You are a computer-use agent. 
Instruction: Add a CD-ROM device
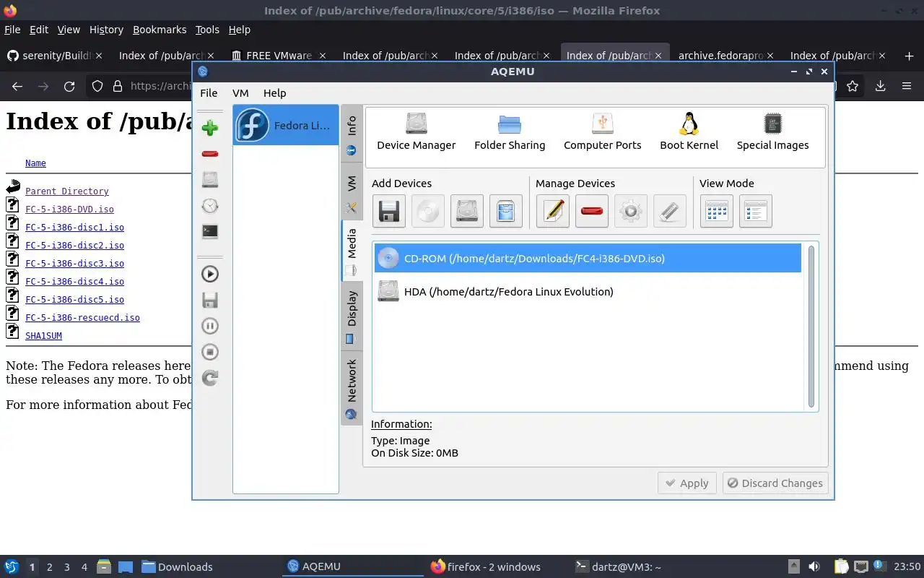pyautogui.click(x=428, y=212)
